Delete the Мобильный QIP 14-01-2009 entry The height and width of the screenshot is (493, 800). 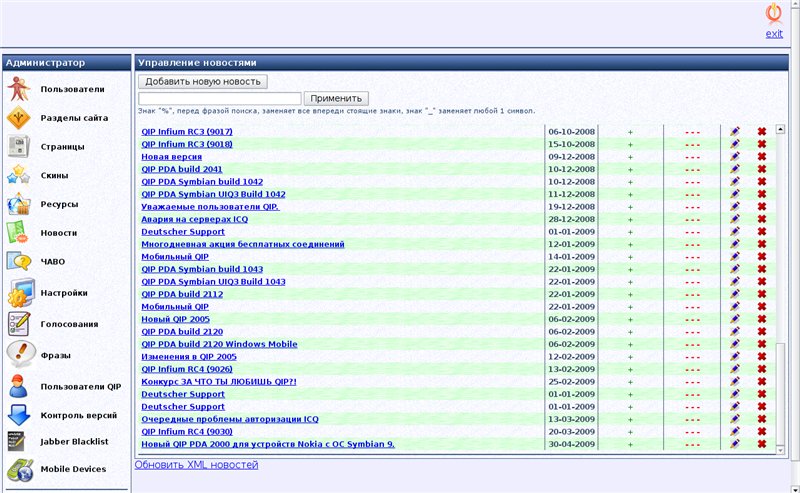762,257
